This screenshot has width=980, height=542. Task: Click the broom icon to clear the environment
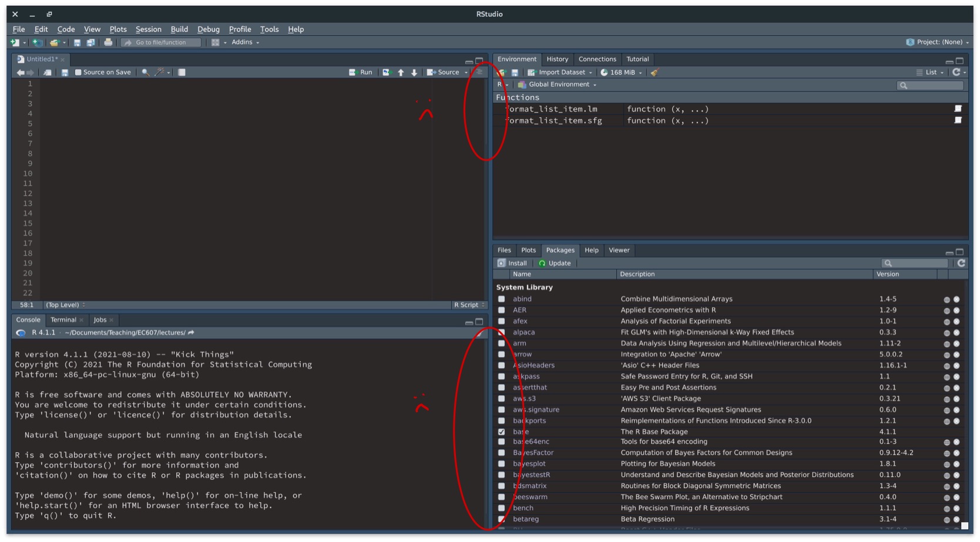[x=655, y=72]
